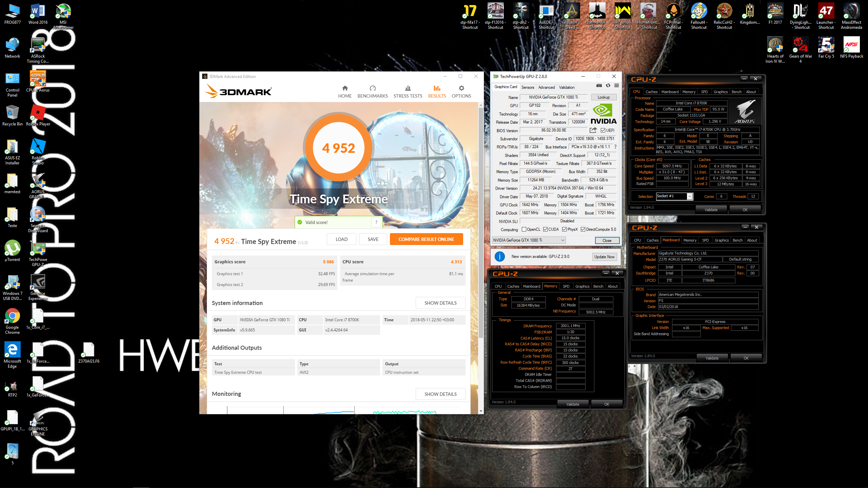
Task: Open 3DMark BENCHMARKS section
Action: tap(373, 92)
